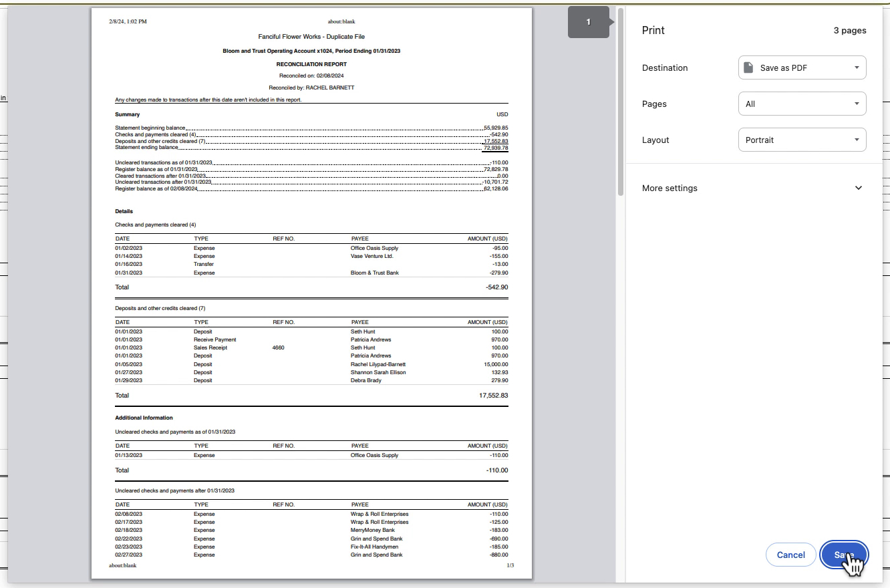Click the 17,552.83 deposits total amount

pos(494,396)
